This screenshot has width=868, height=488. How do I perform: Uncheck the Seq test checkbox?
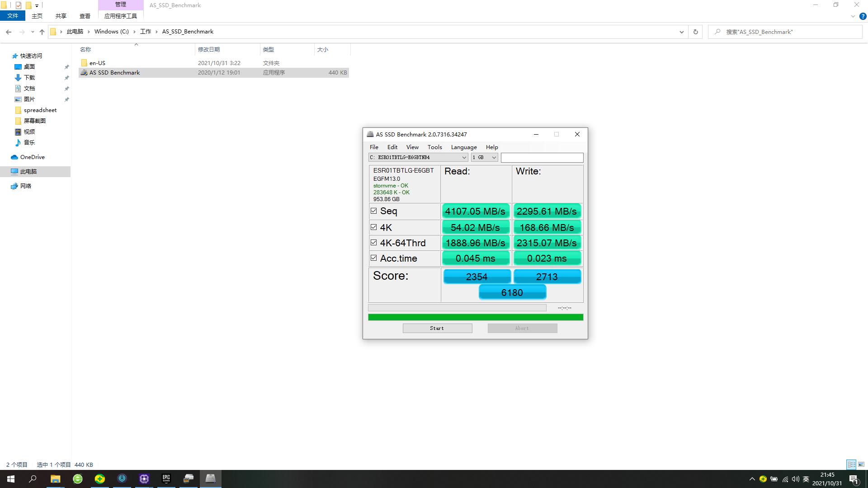(373, 211)
